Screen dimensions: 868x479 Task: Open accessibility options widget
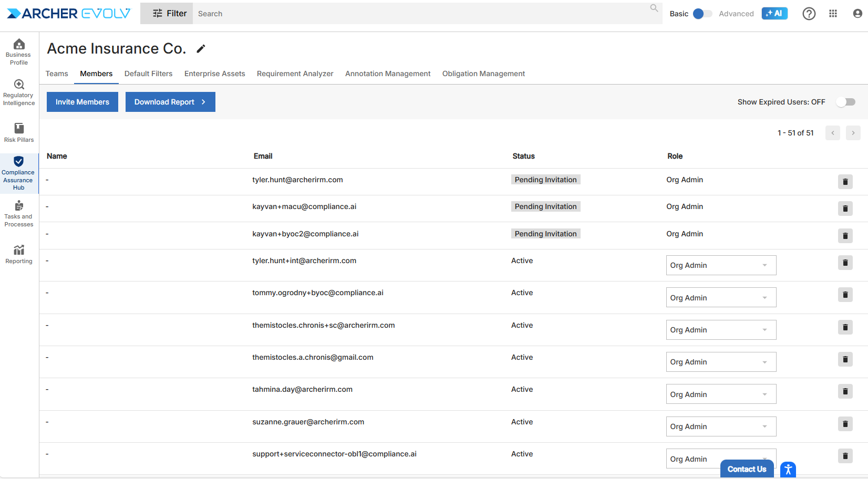point(788,470)
